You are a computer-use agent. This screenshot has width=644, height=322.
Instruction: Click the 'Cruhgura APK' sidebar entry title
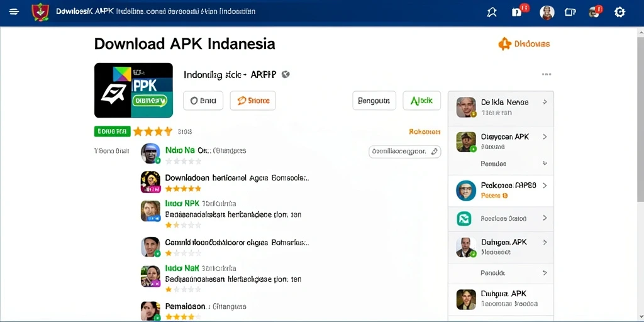click(x=504, y=294)
